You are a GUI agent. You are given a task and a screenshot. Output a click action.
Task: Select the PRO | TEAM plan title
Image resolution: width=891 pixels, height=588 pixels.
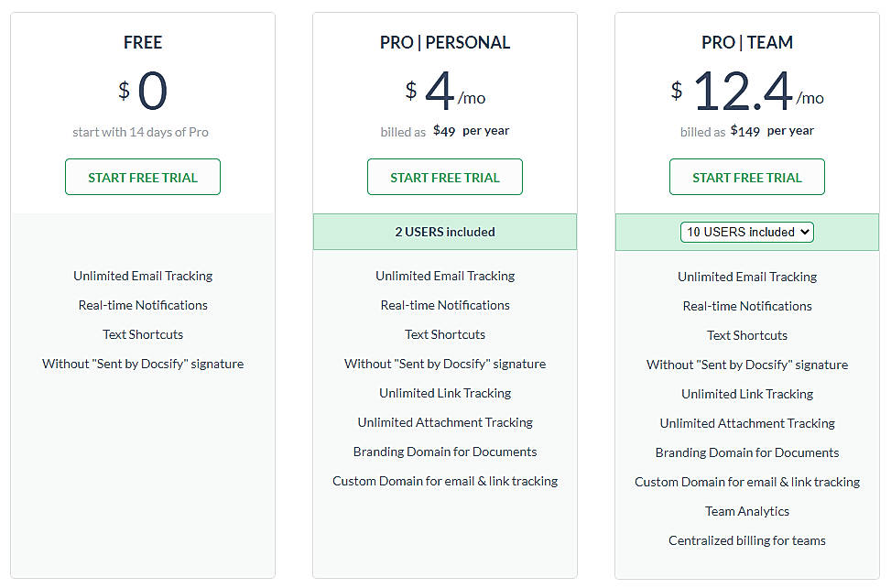(x=746, y=42)
